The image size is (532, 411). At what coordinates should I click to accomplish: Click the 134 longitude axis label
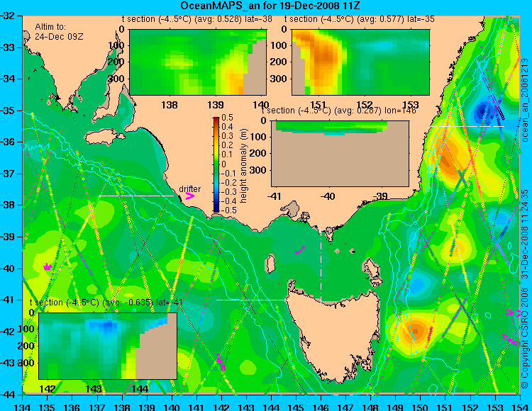[23, 407]
